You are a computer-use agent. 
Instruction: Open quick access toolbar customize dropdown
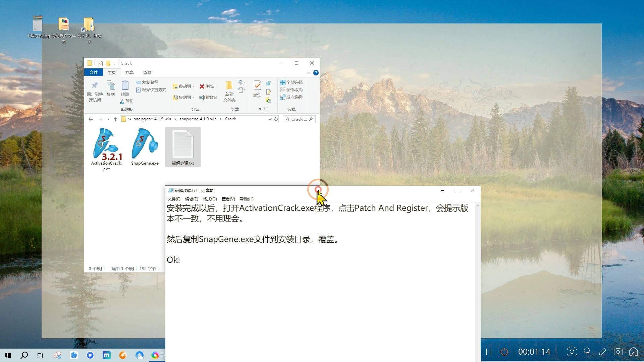tap(114, 63)
